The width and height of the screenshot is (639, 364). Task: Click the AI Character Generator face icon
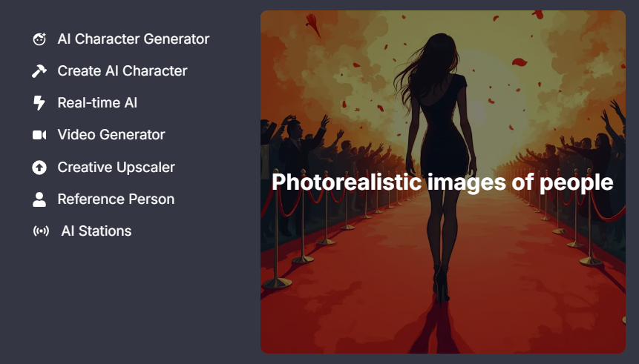click(x=39, y=39)
